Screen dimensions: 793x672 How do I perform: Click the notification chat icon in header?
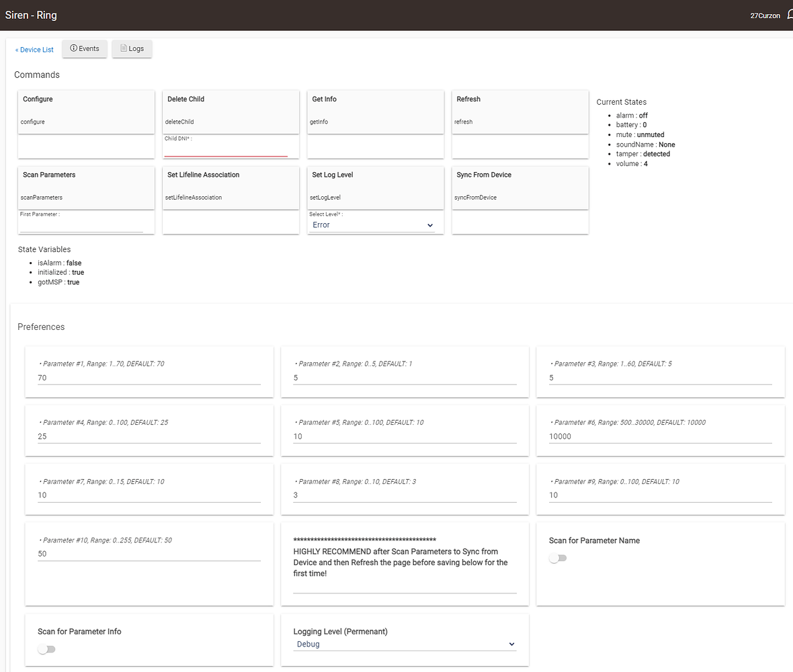(790, 15)
